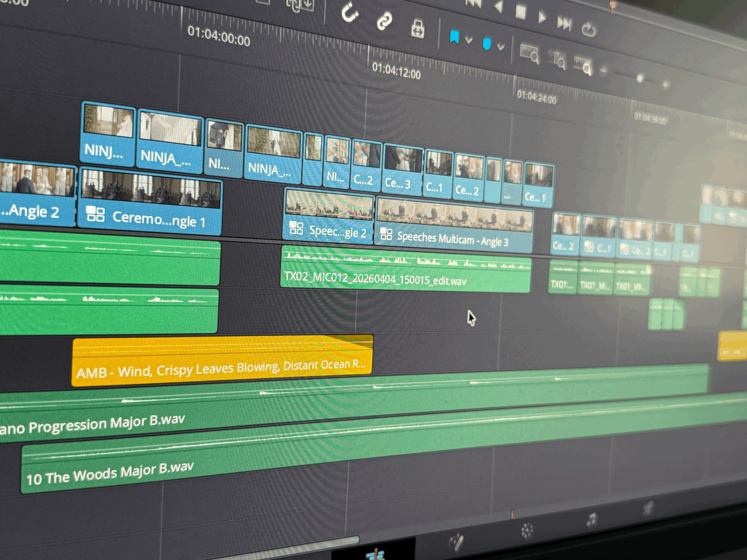The height and width of the screenshot is (560, 747).
Task: Toggle position lock padlock icon
Action: 418,29
